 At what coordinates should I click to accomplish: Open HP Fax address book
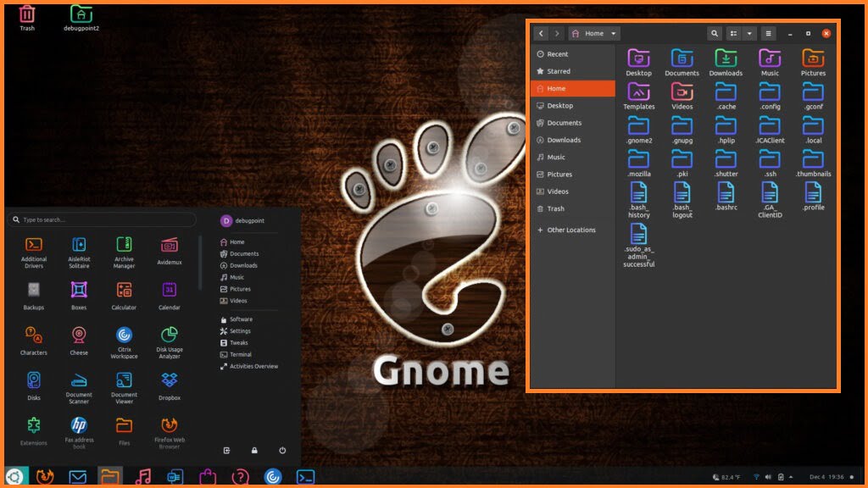tap(79, 433)
